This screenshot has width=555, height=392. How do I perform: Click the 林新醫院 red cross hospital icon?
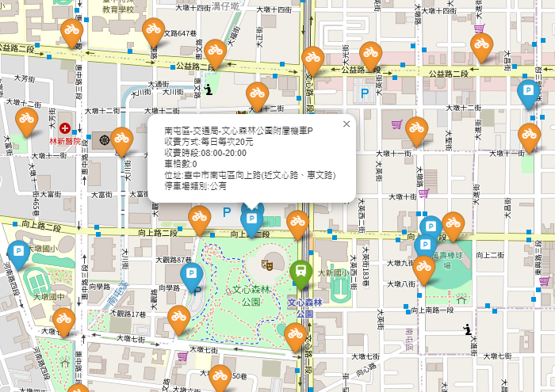pyautogui.click(x=64, y=127)
